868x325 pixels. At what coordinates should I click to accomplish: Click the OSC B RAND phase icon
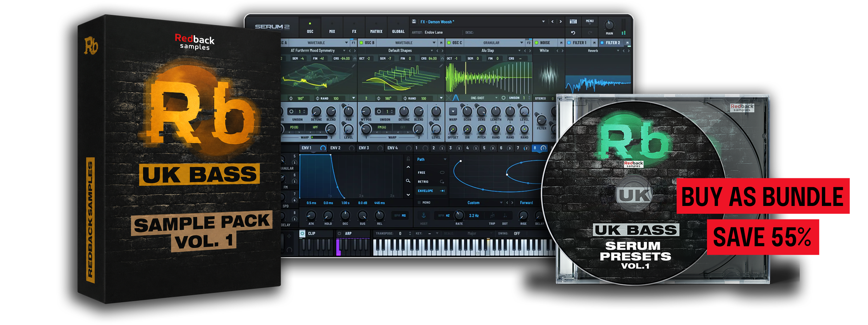pyautogui.click(x=405, y=99)
